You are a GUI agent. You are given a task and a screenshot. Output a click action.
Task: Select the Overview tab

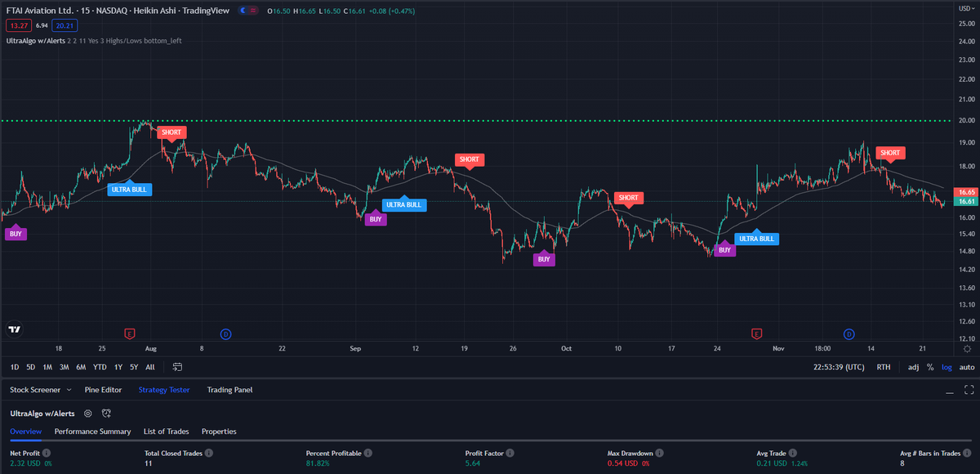coord(26,431)
